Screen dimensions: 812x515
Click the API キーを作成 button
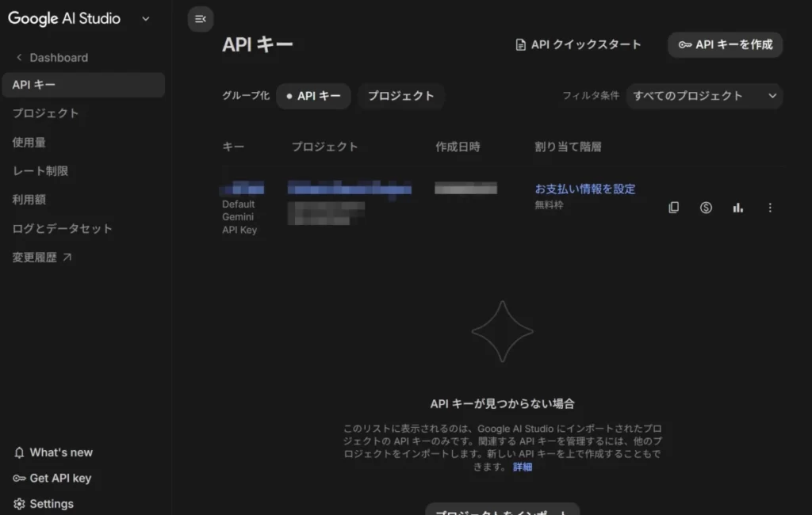point(724,45)
